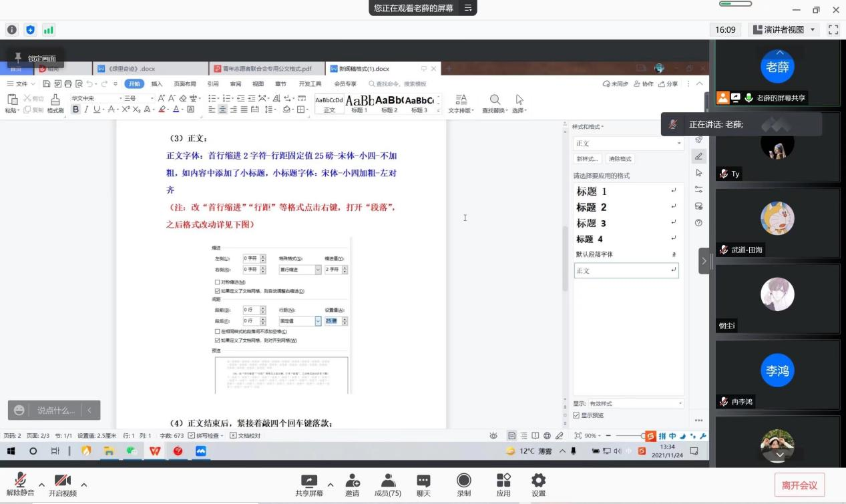Click the 离开会议 leave meeting button
Viewport: 846px width, 504px height.
(799, 485)
